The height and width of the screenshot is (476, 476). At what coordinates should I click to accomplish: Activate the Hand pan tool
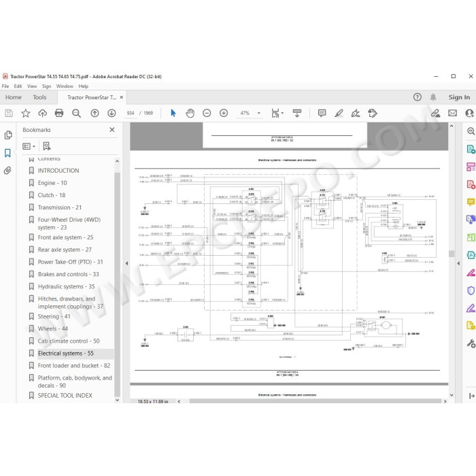[190, 114]
